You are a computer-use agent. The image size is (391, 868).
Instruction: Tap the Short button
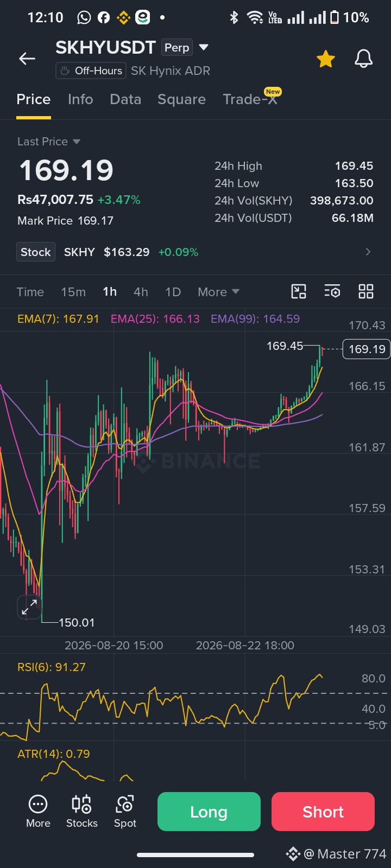(323, 812)
